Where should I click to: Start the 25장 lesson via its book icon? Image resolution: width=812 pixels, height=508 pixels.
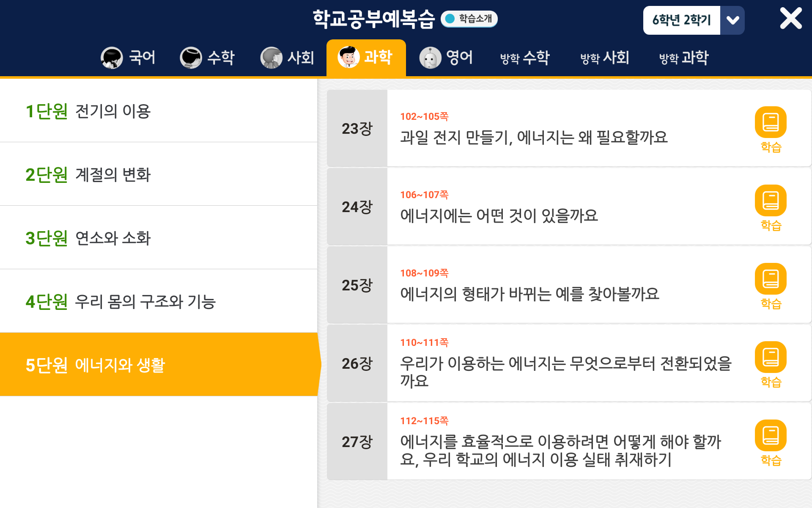(x=770, y=279)
